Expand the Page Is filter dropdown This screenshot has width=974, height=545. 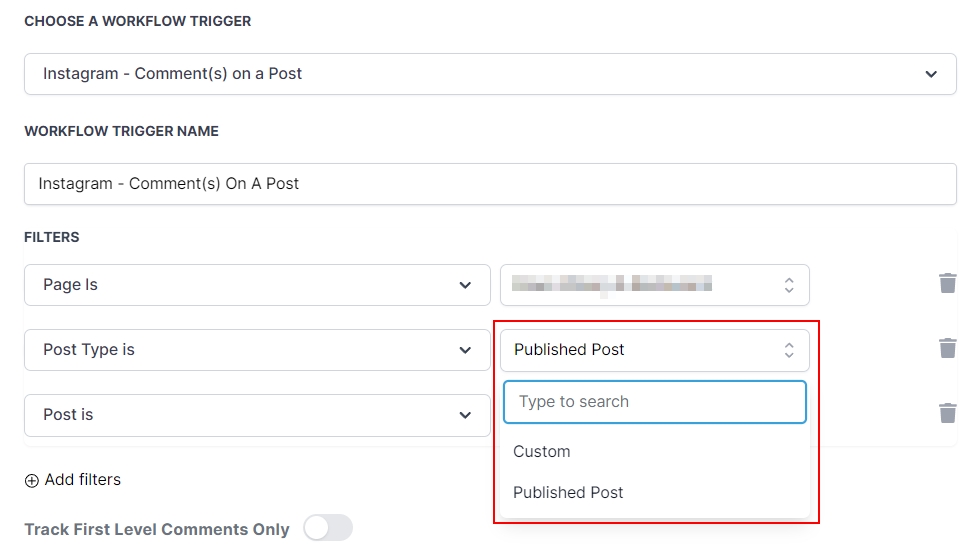click(257, 285)
